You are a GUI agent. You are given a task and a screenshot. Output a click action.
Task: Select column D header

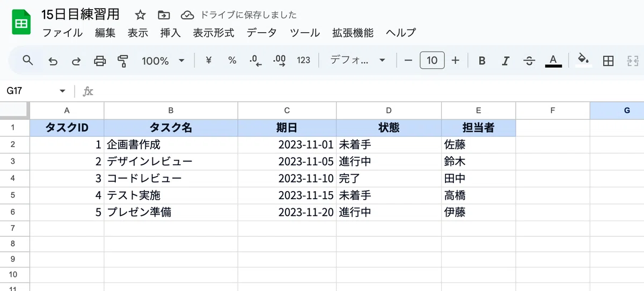click(x=389, y=110)
